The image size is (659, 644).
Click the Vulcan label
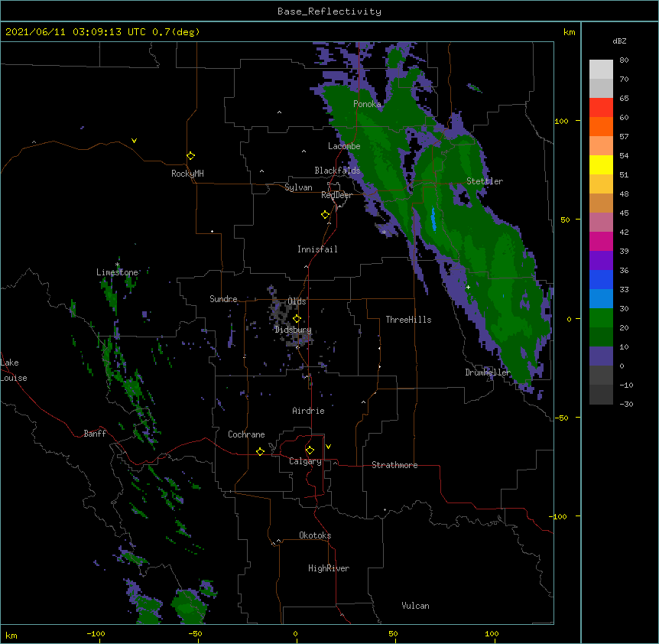coord(415,606)
